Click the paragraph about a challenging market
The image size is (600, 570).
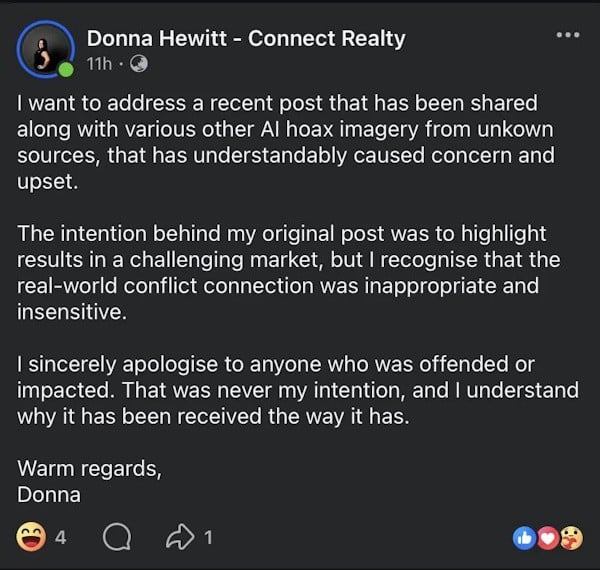(289, 272)
